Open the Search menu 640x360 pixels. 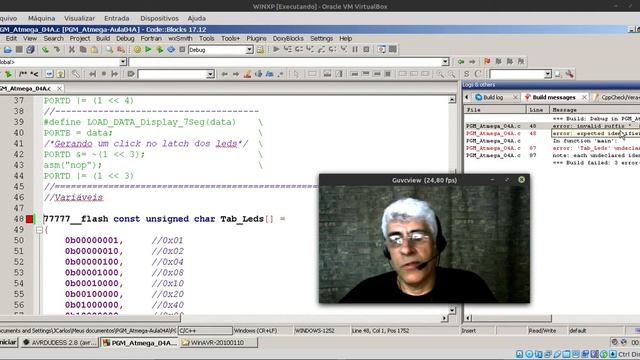pos(53,38)
